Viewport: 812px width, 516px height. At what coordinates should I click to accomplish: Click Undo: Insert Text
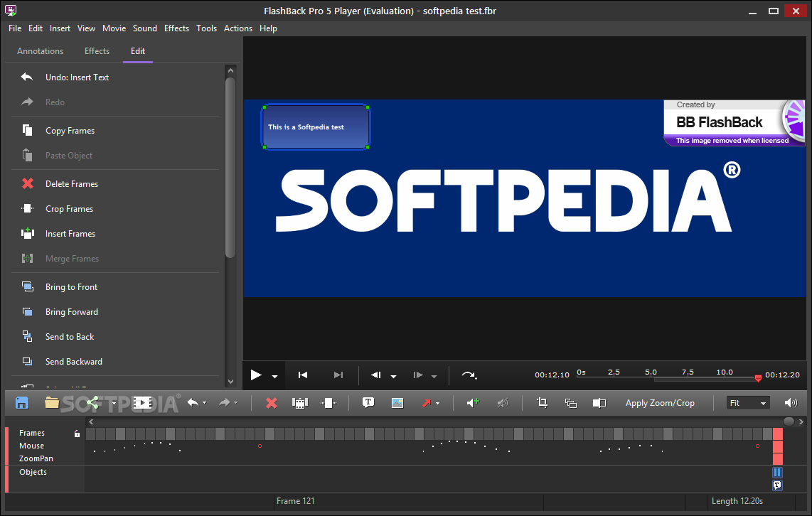(x=77, y=77)
